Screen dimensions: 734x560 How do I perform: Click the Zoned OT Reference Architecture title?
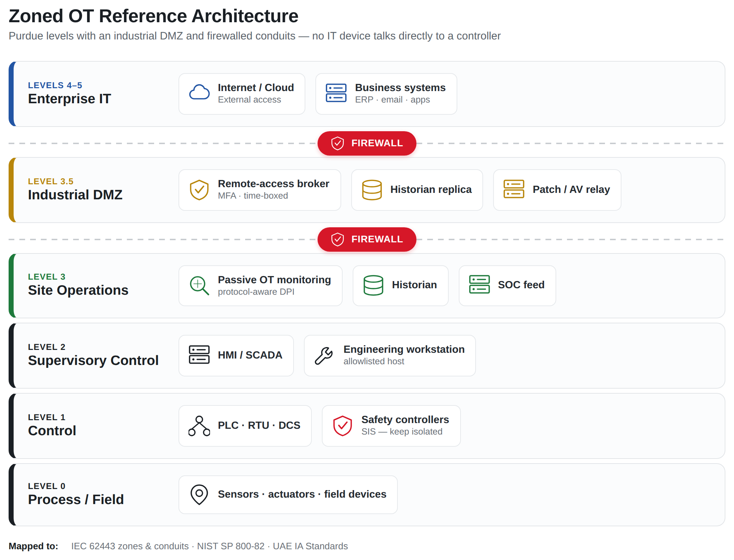(x=153, y=16)
